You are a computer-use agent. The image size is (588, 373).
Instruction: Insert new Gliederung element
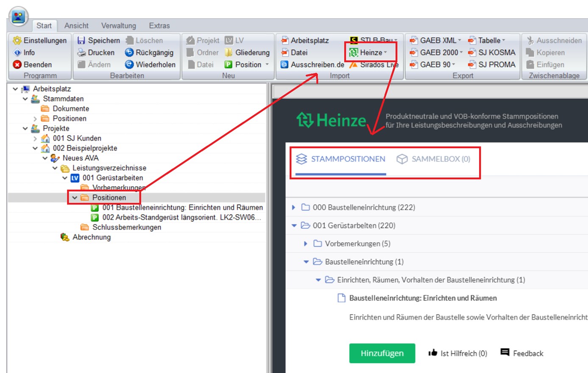tap(247, 52)
